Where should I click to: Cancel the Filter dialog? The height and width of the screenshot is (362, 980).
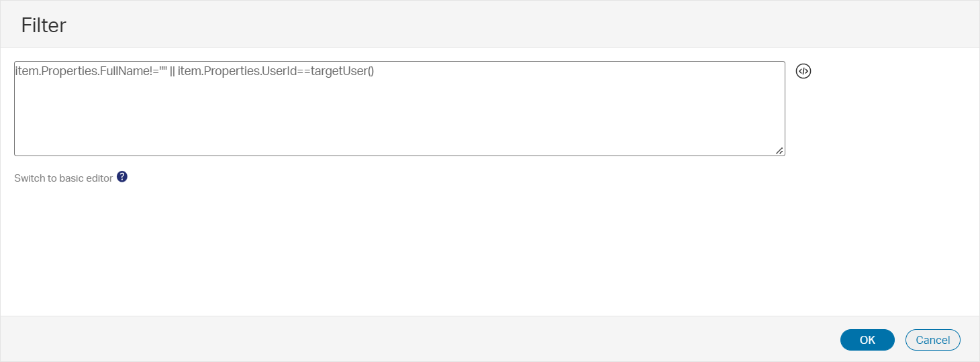coord(932,340)
